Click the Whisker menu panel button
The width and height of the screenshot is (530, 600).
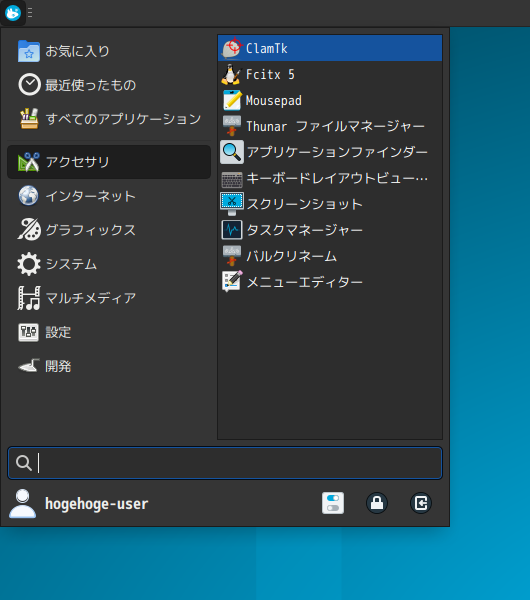click(x=13, y=13)
